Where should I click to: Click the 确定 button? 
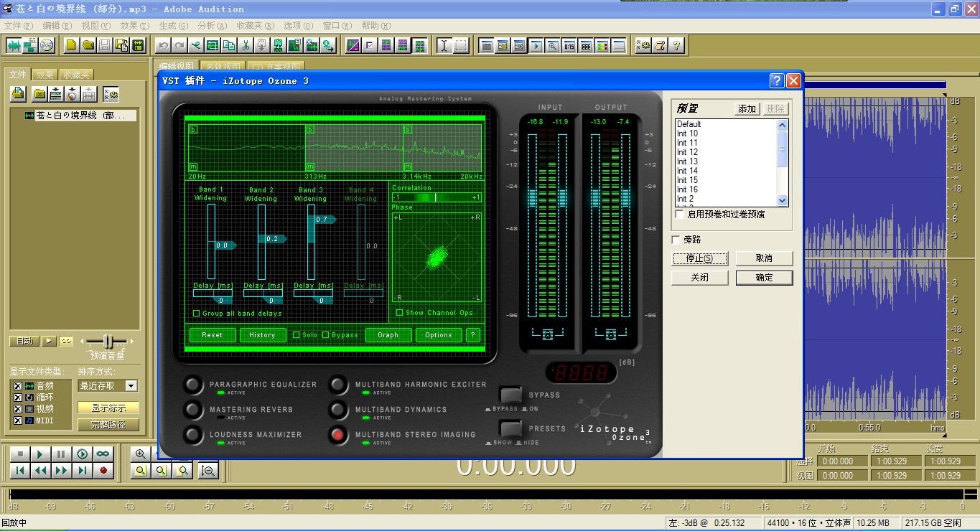click(x=765, y=278)
